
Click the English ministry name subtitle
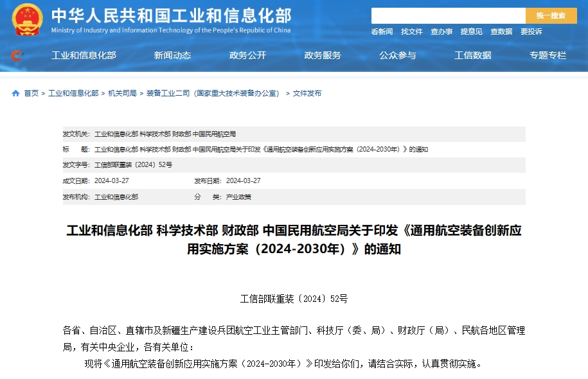coord(171,30)
